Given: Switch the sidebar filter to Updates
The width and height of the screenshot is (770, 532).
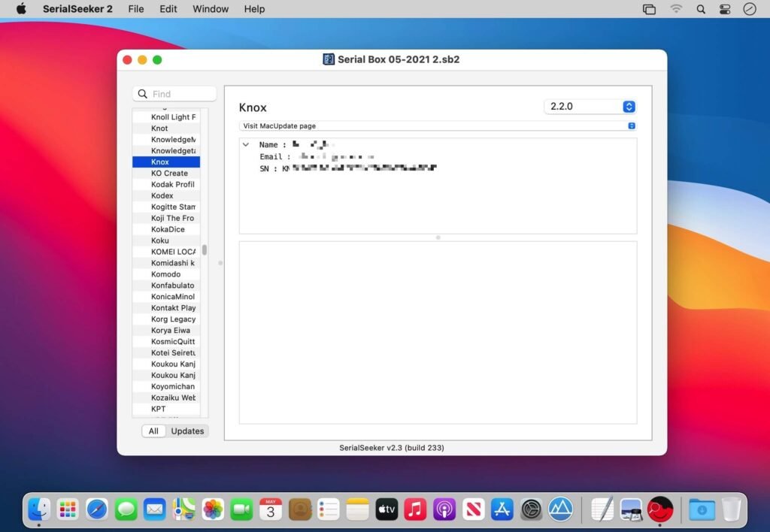Looking at the screenshot, I should 186,431.
